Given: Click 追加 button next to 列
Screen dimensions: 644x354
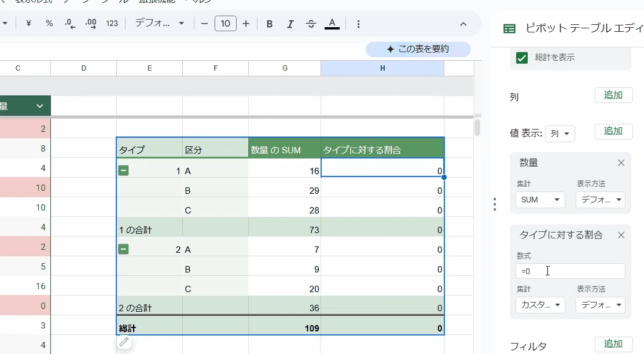Looking at the screenshot, I should point(613,95).
